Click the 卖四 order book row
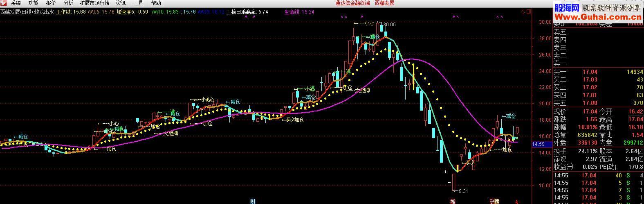The image size is (644, 204). (598, 40)
